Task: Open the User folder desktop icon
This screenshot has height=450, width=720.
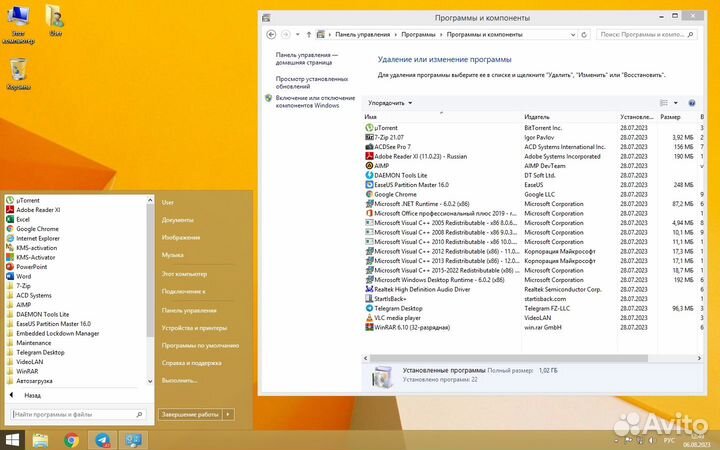Action: coord(55,21)
